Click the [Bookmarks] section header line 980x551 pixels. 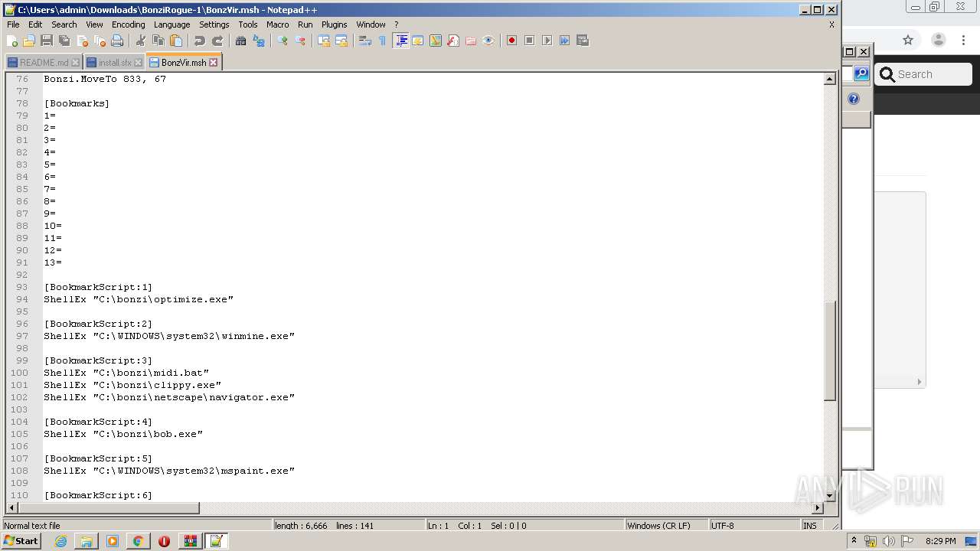77,103
